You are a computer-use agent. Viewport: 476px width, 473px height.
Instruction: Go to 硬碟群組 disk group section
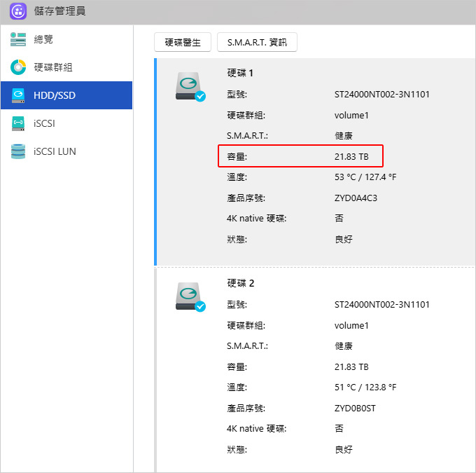[66, 67]
